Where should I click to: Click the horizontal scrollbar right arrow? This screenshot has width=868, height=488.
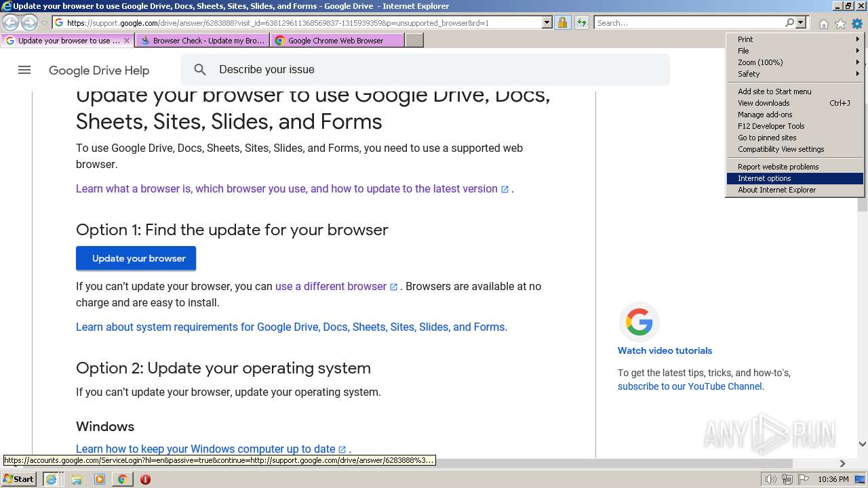(842, 464)
